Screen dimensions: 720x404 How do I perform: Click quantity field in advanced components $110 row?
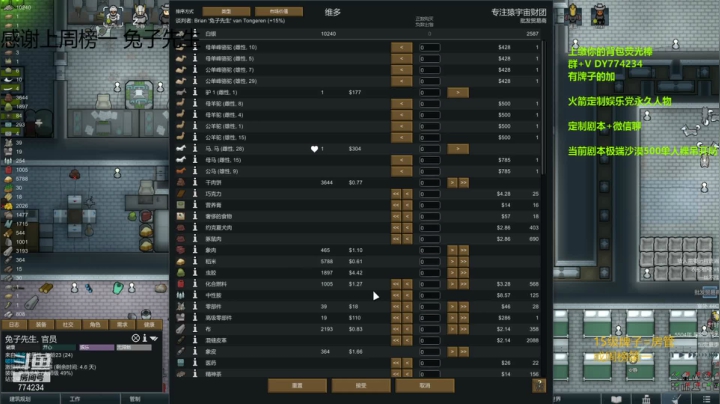coord(429,318)
